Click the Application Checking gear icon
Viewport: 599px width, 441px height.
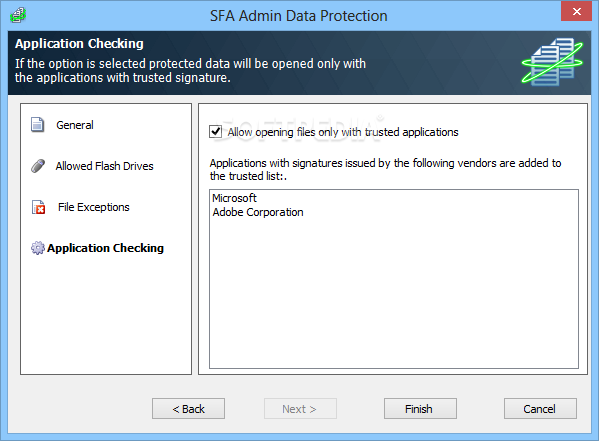[x=37, y=248]
